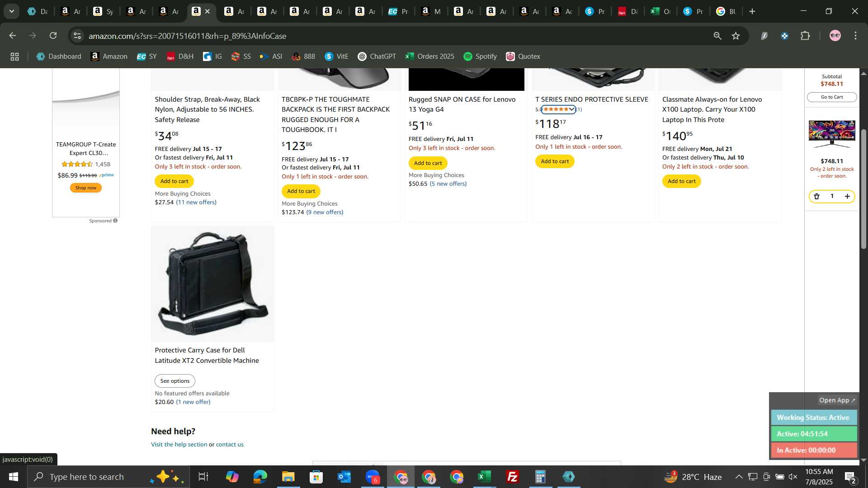868x488 pixels.
Task: Open File Explorer from taskbar
Action: tap(288, 477)
